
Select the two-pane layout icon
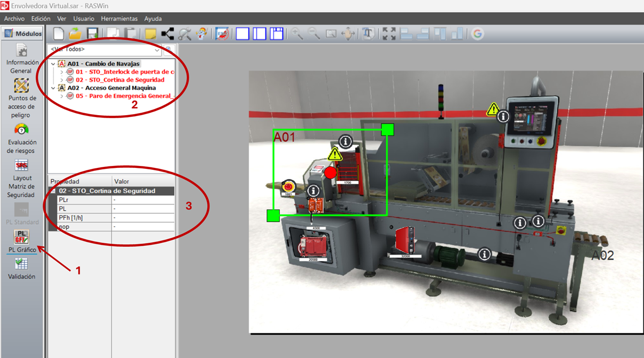coord(260,34)
